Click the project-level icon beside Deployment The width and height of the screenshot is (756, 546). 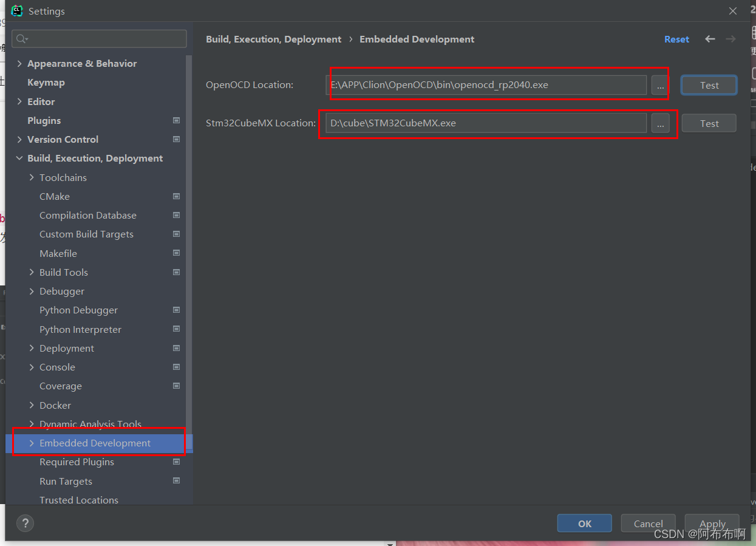(x=176, y=348)
